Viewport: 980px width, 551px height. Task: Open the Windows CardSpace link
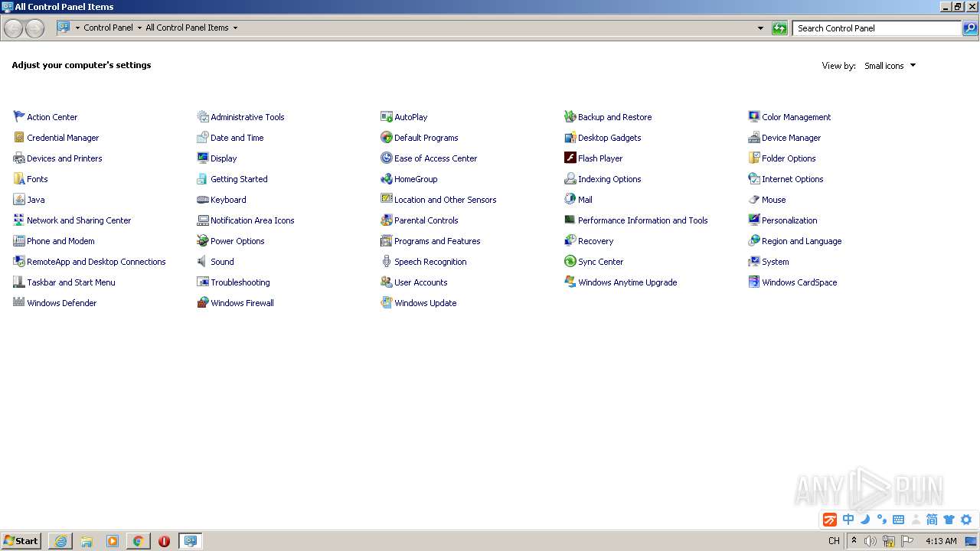pyautogui.click(x=799, y=282)
